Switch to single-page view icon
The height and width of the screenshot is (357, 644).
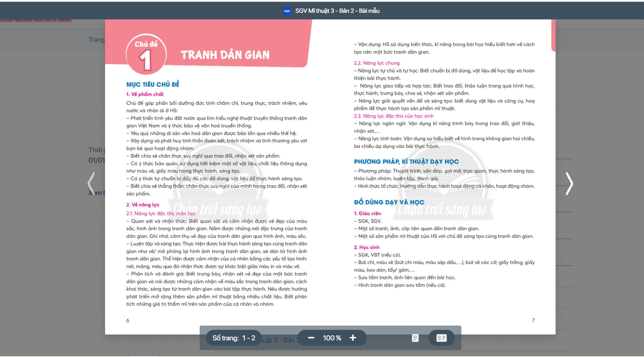(415, 338)
